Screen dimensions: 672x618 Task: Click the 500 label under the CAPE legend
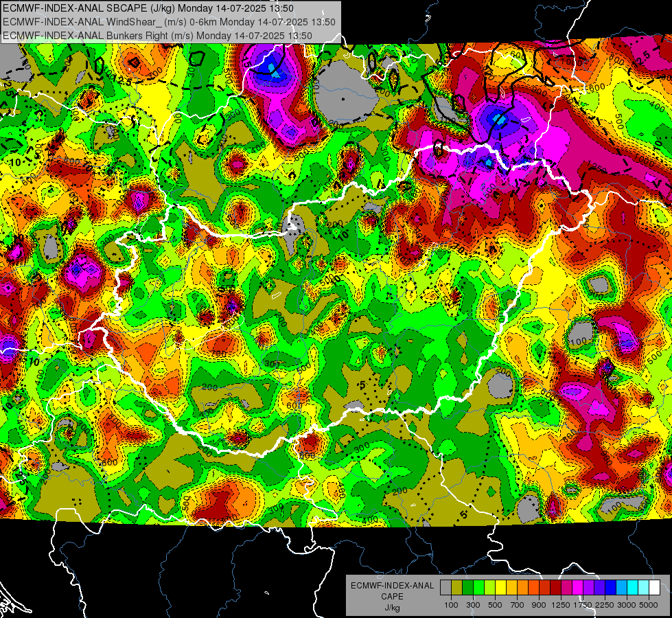[x=495, y=605]
